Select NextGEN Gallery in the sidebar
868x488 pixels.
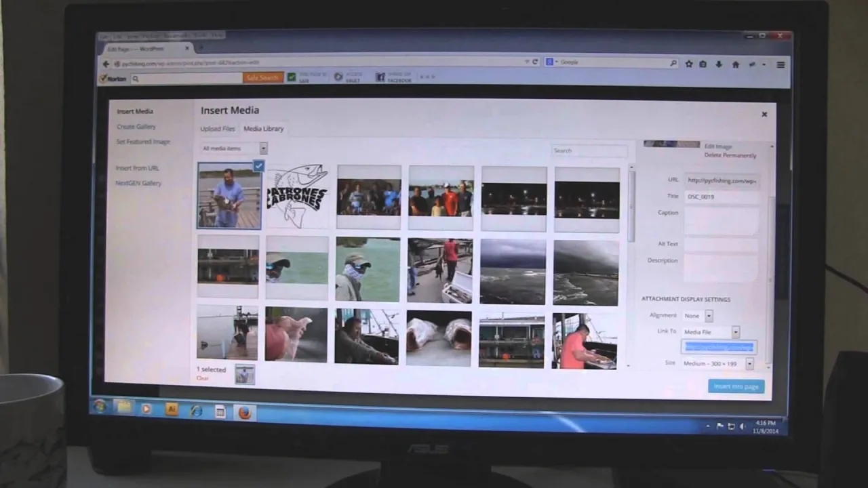(138, 183)
